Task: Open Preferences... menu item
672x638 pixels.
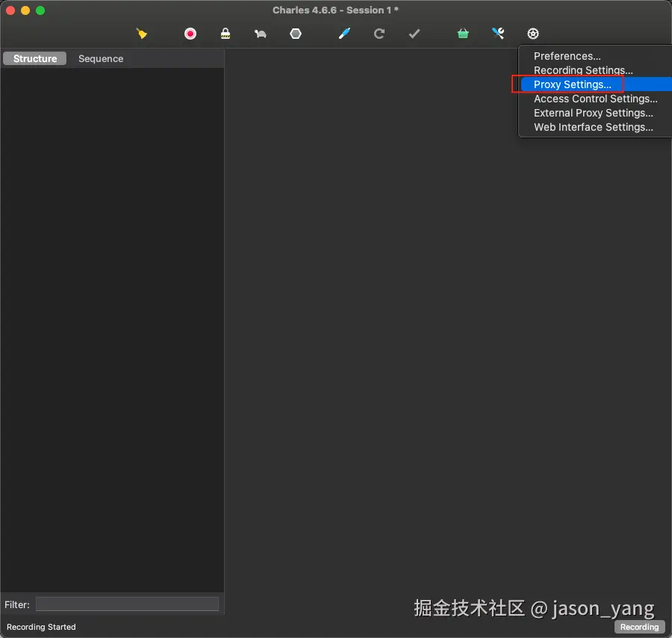Action: point(595,56)
